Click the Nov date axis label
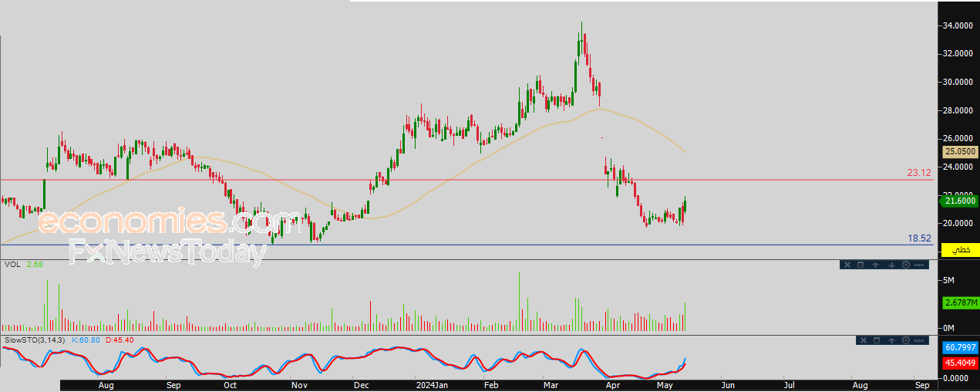Image resolution: width=980 pixels, height=392 pixels. 300,384
